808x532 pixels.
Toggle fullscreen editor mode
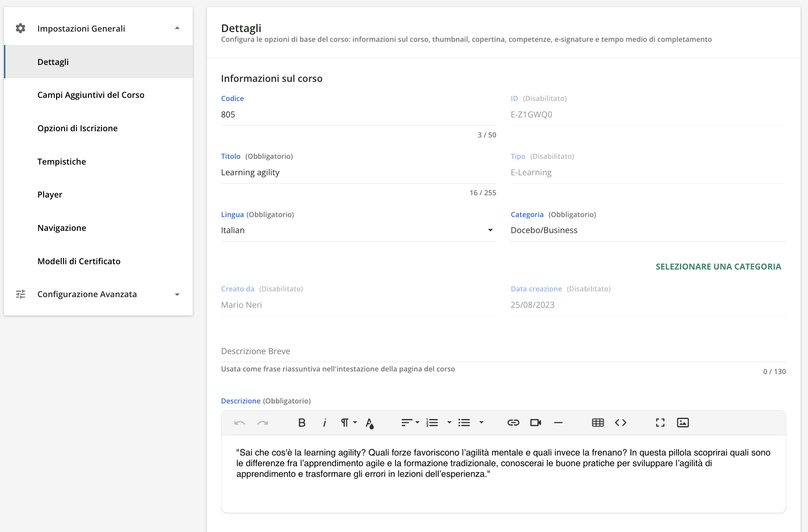660,423
